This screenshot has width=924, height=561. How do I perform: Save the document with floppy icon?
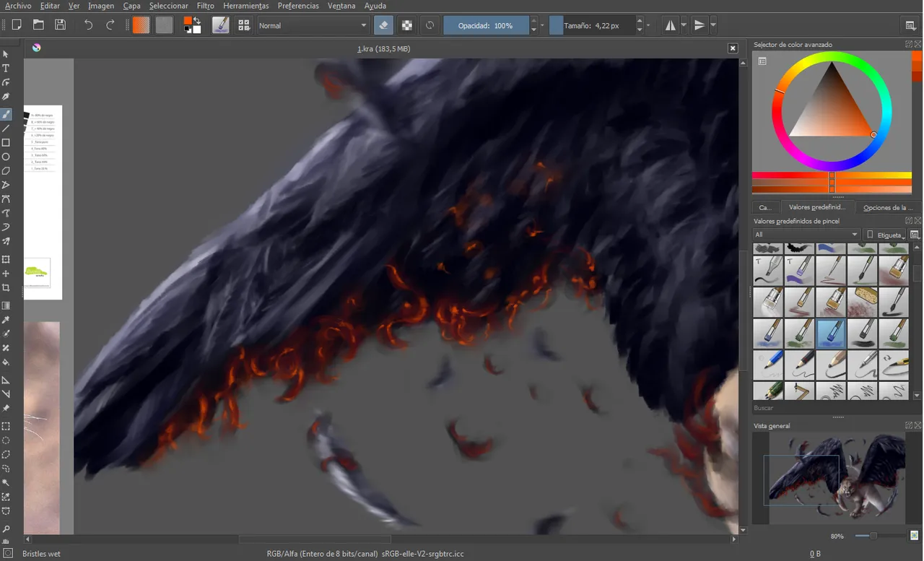click(x=61, y=25)
